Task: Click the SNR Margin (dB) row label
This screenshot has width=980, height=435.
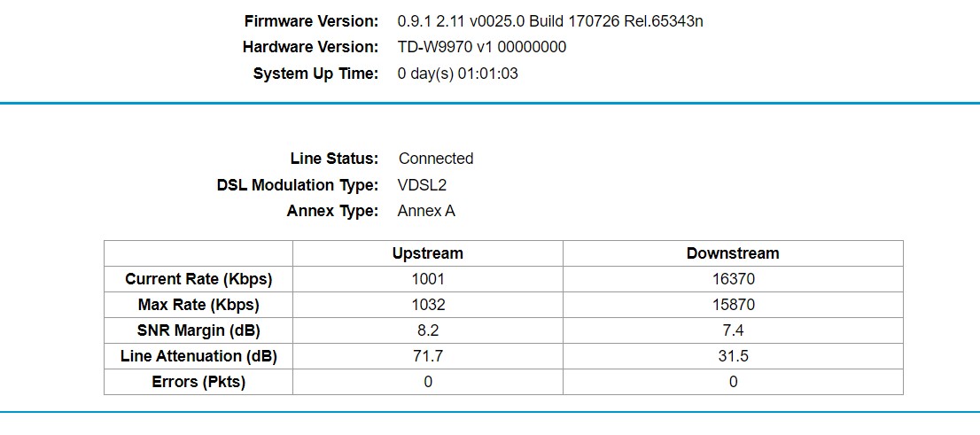Action: tap(198, 330)
